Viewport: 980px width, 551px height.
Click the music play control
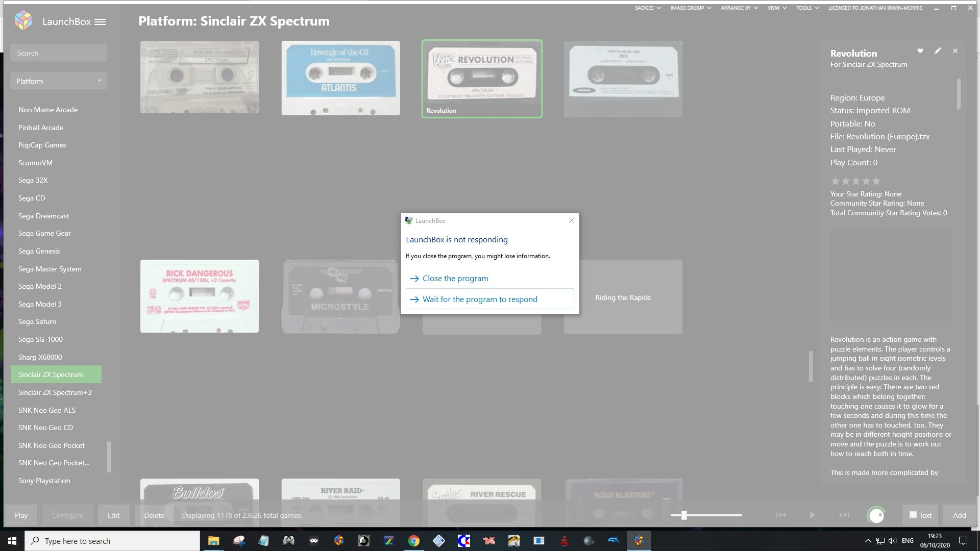pos(812,515)
